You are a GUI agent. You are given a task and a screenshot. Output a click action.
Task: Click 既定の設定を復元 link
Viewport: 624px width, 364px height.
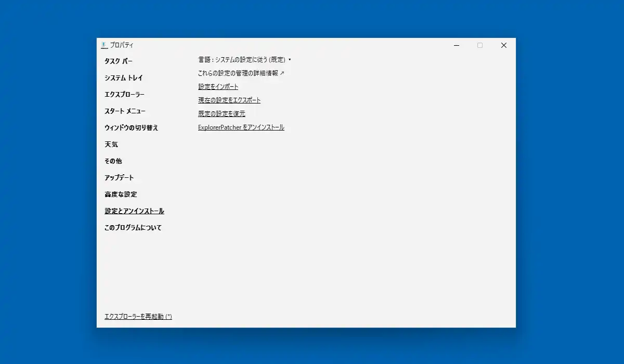[x=222, y=114]
